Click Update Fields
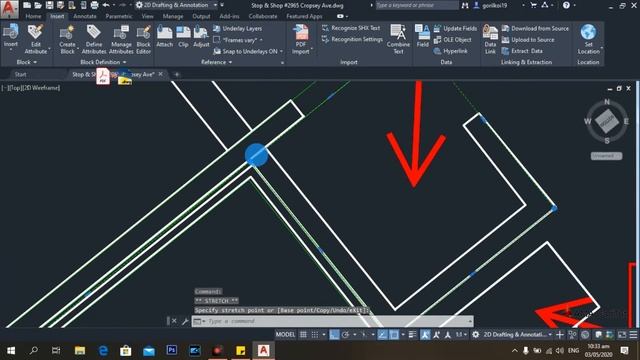Image resolution: width=640 pixels, height=360 pixels. (x=455, y=29)
